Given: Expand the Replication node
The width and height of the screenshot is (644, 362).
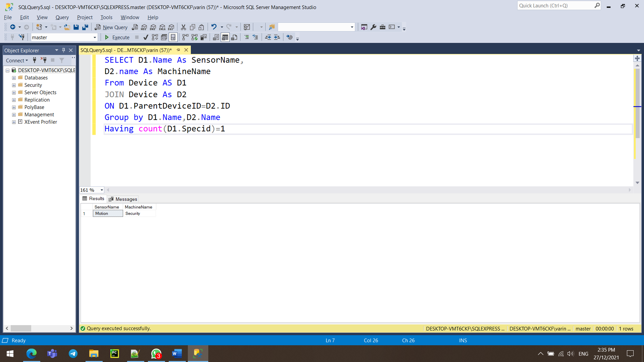Looking at the screenshot, I should tap(14, 100).
